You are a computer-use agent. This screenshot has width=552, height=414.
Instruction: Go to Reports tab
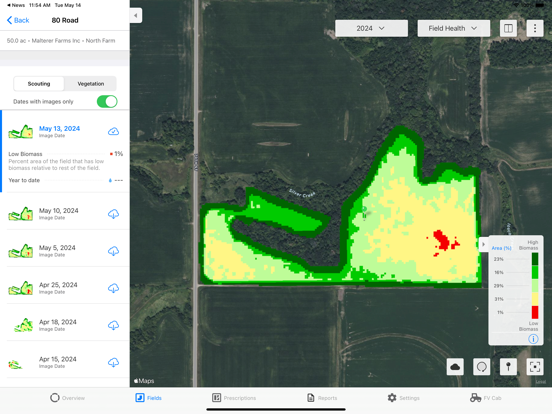(x=322, y=398)
